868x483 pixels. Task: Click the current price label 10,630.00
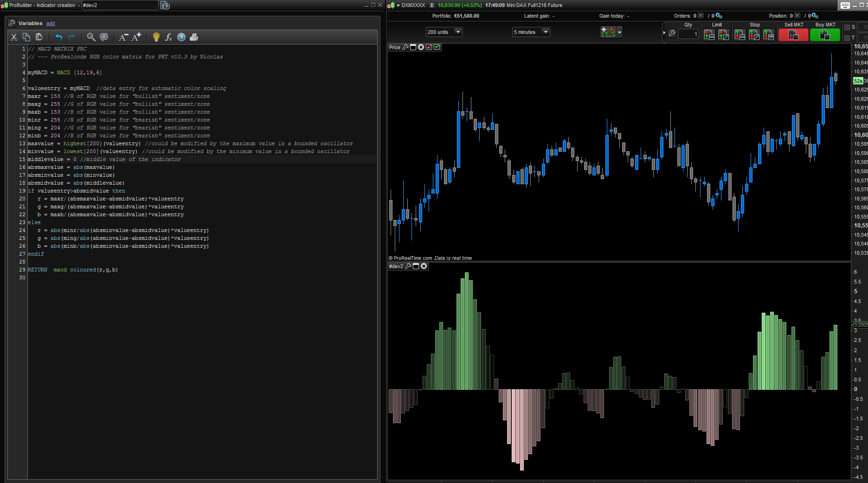tap(449, 6)
